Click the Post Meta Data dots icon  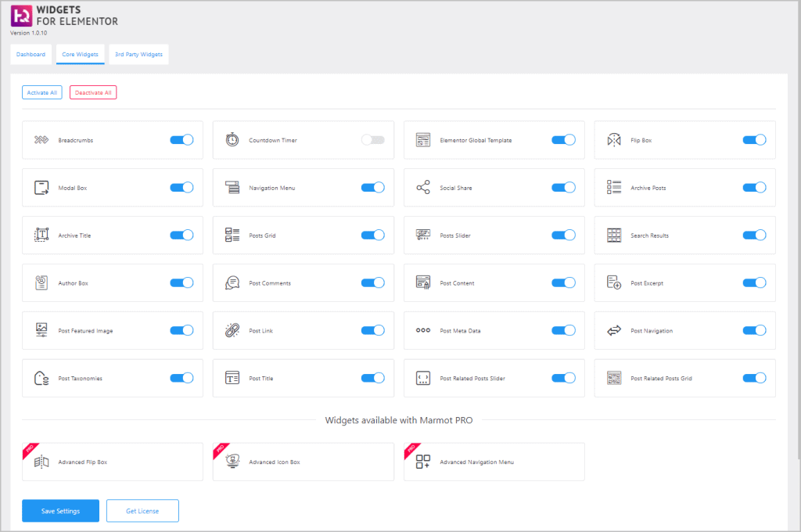click(423, 331)
